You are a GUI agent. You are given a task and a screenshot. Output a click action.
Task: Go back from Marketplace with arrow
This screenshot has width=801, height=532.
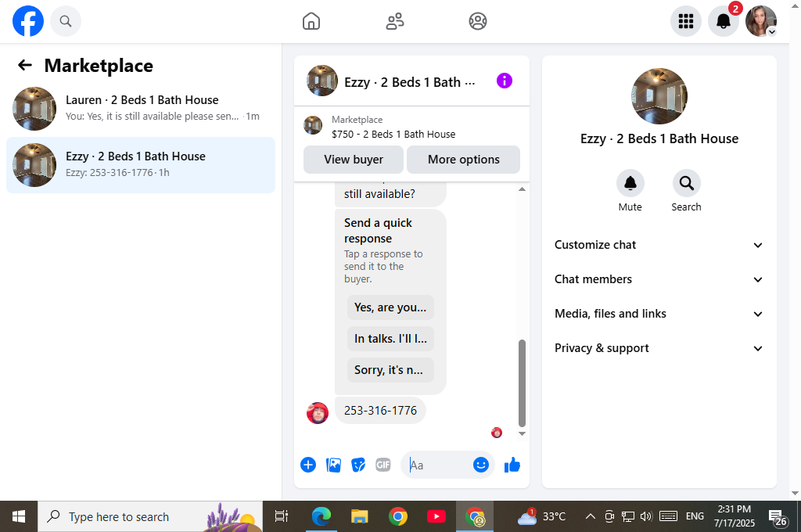click(24, 65)
